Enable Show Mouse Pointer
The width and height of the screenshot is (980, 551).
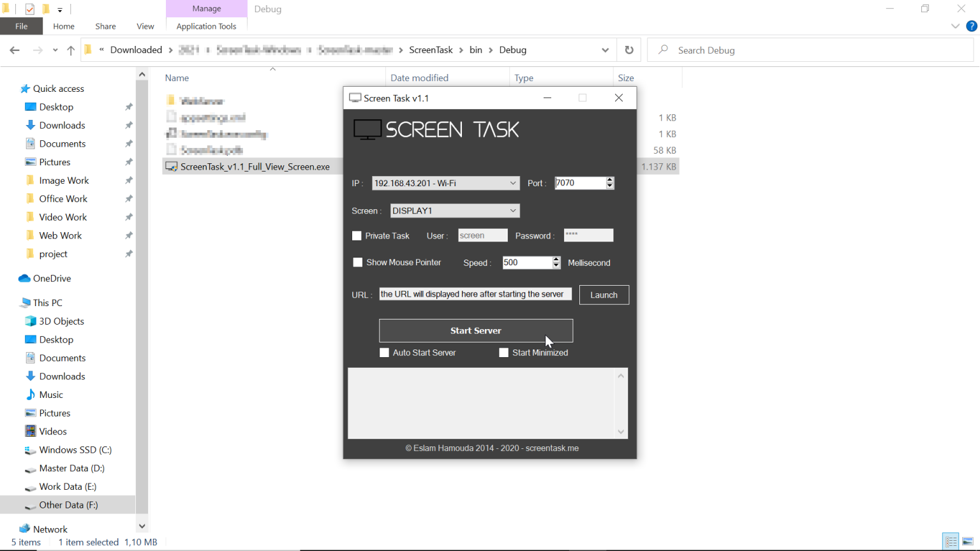click(357, 262)
